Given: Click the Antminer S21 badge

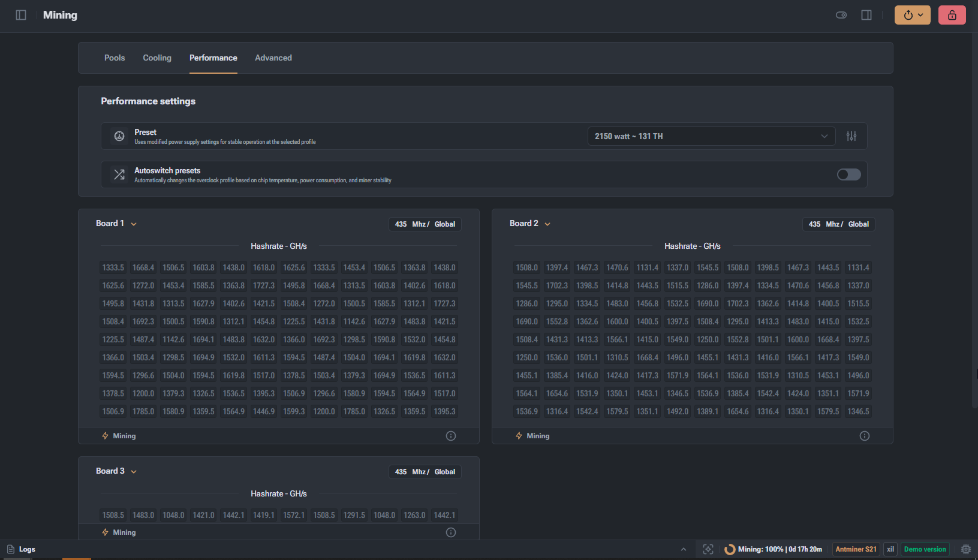Looking at the screenshot, I should [x=856, y=549].
